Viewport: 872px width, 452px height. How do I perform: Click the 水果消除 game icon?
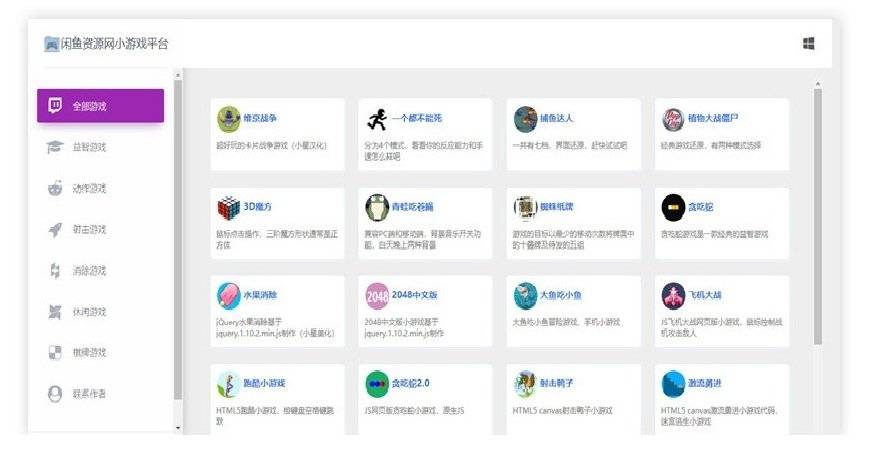[229, 296]
